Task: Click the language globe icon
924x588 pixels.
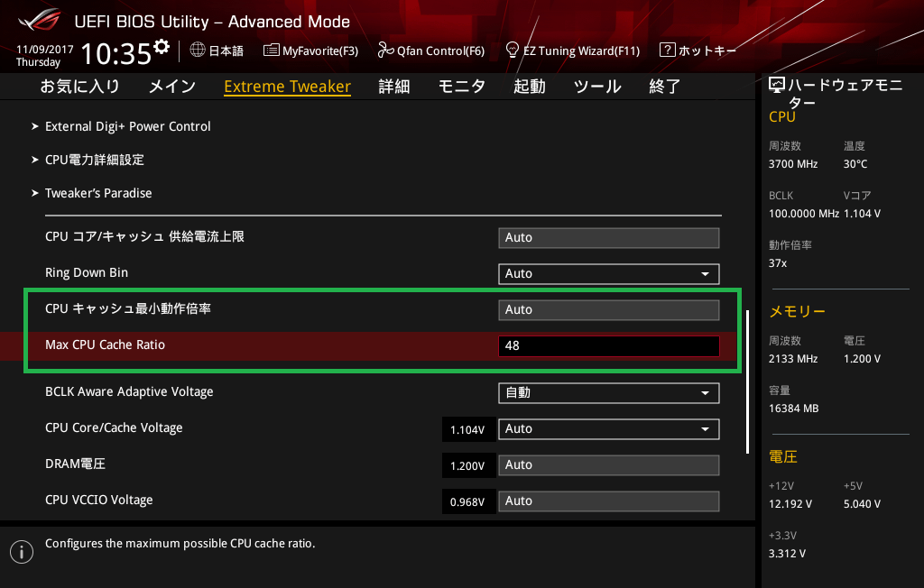Action: (198, 51)
